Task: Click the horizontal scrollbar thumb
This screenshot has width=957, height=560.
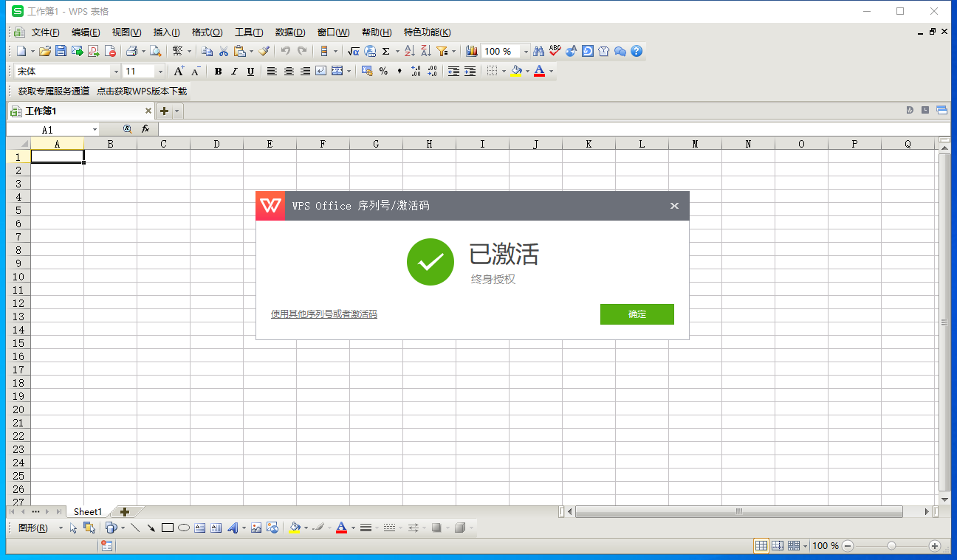Action: pyautogui.click(x=738, y=511)
